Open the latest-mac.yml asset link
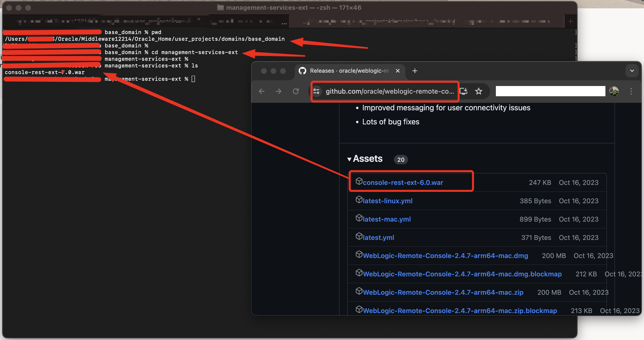 pos(387,219)
